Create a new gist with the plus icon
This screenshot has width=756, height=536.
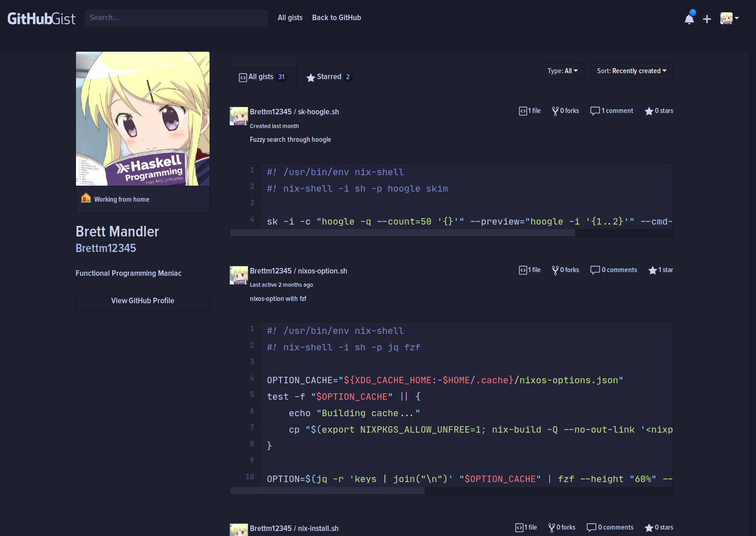pos(707,18)
